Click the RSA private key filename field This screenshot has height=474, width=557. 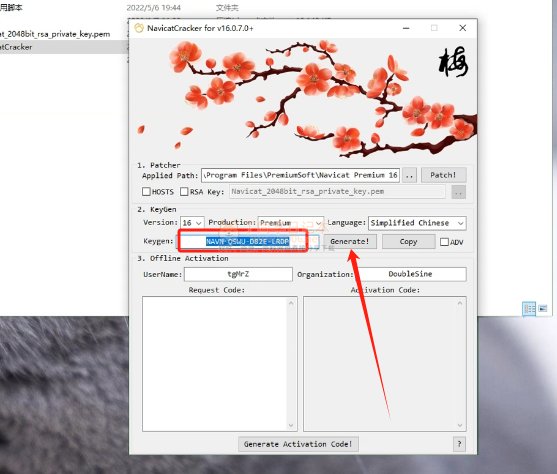pyautogui.click(x=337, y=192)
